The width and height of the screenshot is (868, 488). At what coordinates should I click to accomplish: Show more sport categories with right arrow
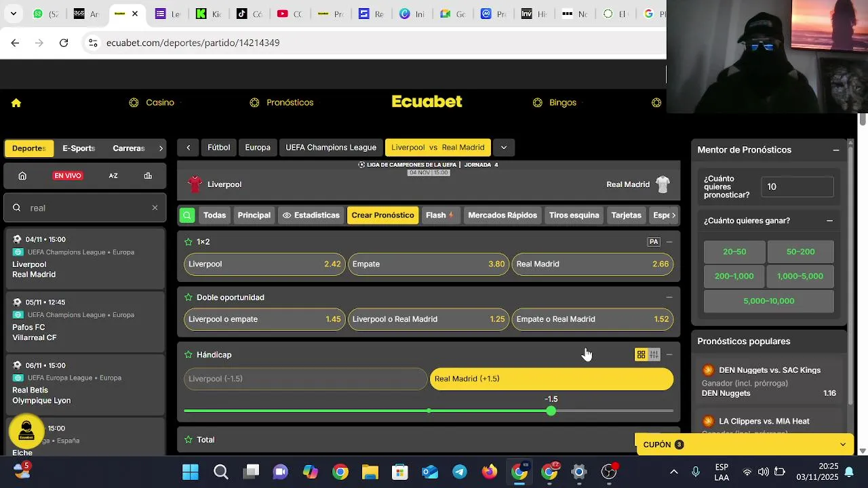tap(161, 148)
